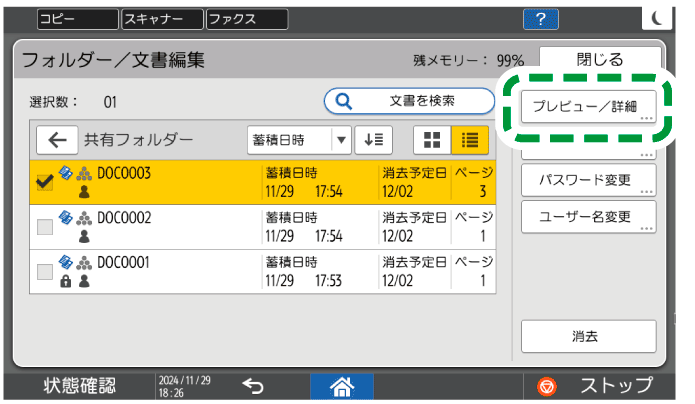The width and height of the screenshot is (695, 404).
Task: Click the パスワード変更 button
Action: (588, 180)
